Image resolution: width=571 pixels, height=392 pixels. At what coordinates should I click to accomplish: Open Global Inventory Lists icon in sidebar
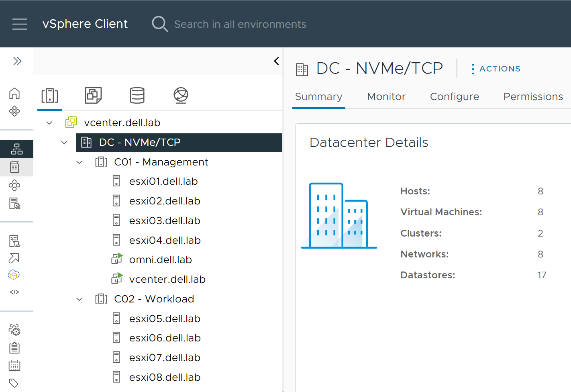point(14,203)
